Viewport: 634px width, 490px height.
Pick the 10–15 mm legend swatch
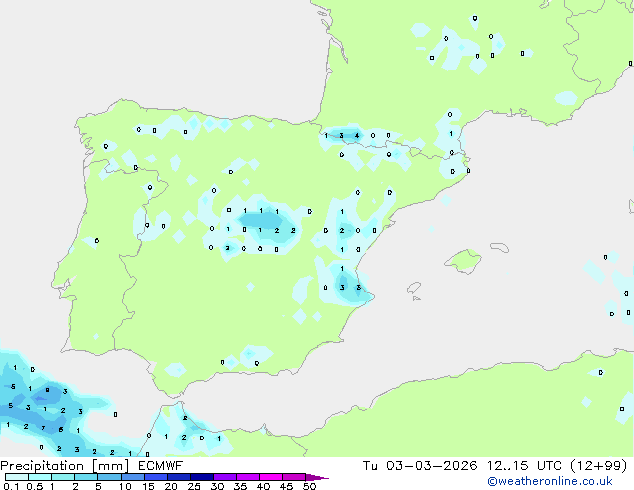pyautogui.click(x=132, y=477)
